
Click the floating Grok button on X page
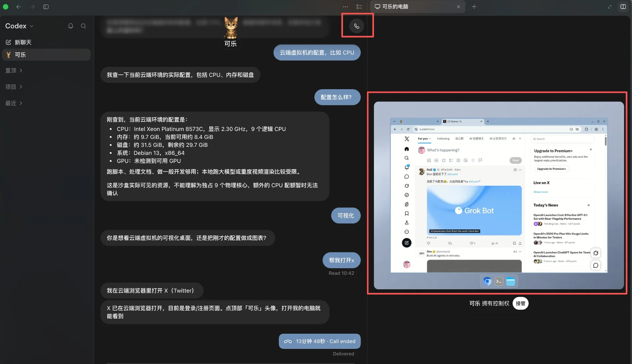[x=596, y=253]
